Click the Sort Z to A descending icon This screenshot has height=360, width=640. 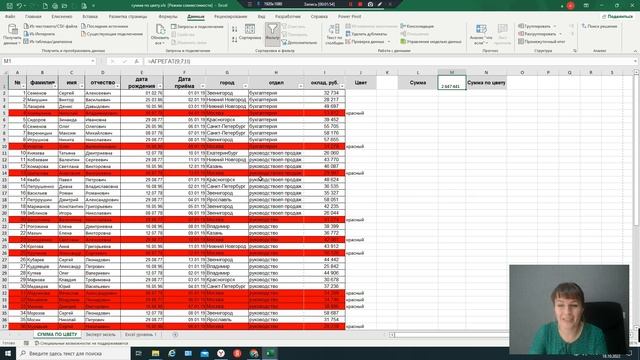[x=235, y=40]
